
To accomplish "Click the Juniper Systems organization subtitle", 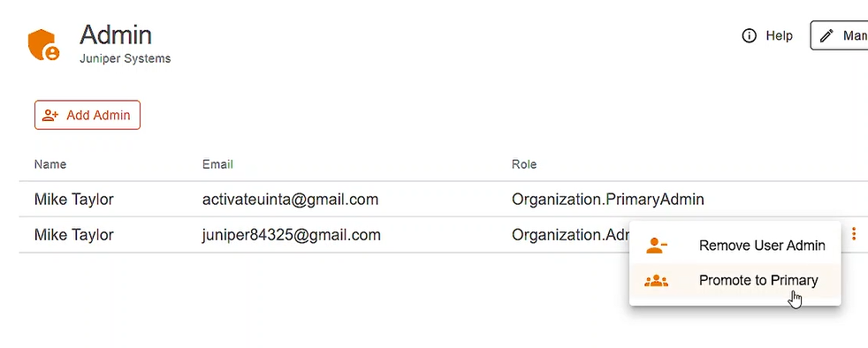I will (x=126, y=58).
